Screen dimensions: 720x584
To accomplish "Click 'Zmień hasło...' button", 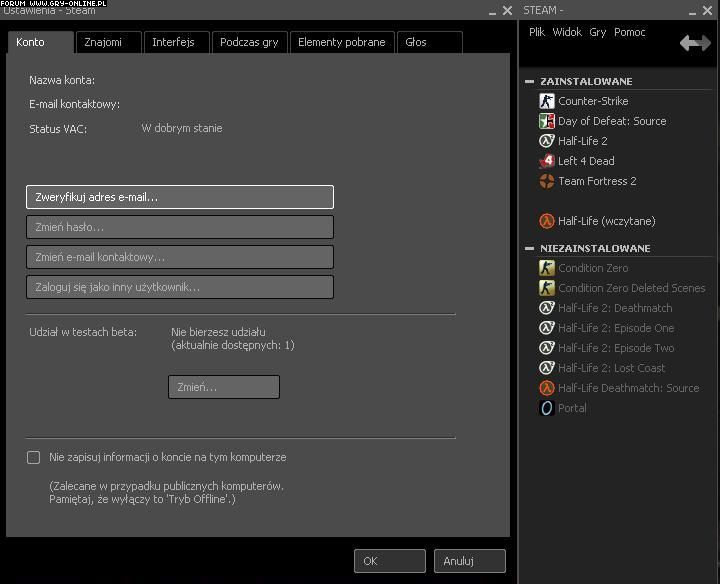I will click(x=180, y=227).
